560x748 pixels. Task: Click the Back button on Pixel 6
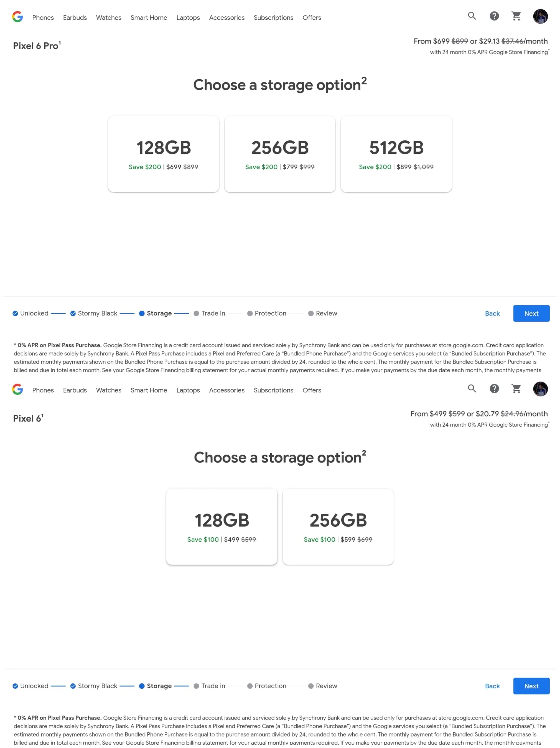[492, 686]
